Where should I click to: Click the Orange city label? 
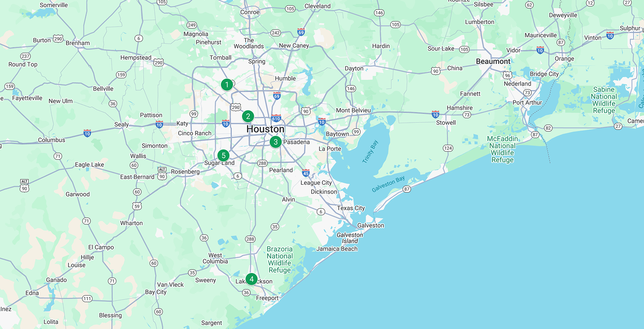pos(564,59)
